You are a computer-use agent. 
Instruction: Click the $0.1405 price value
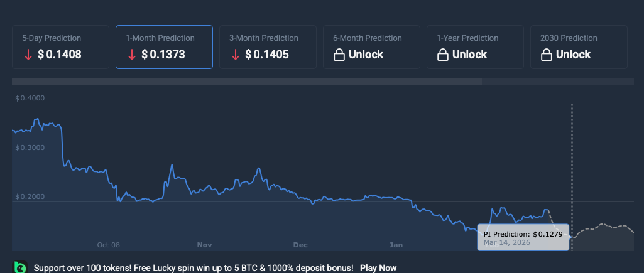[x=267, y=55]
